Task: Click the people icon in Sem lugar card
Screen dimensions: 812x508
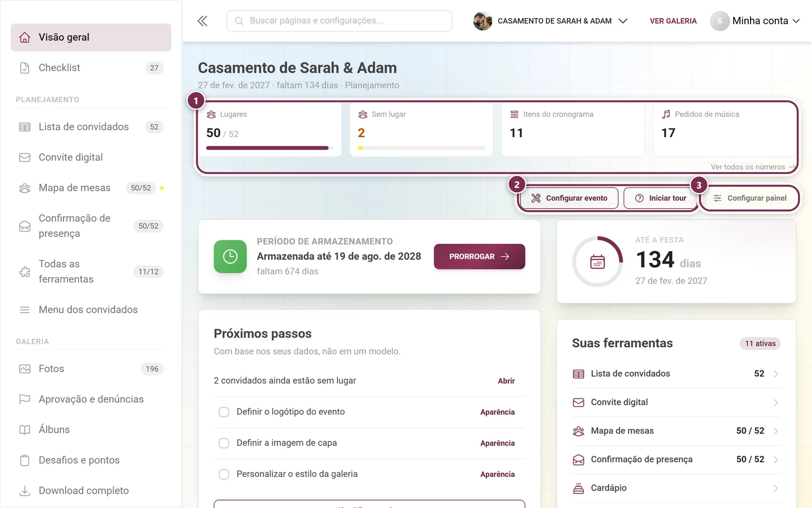Action: 363,114
